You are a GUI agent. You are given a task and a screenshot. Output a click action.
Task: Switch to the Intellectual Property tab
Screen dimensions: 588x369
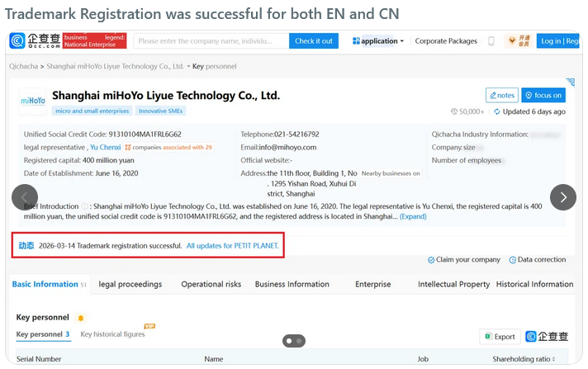pyautogui.click(x=453, y=284)
